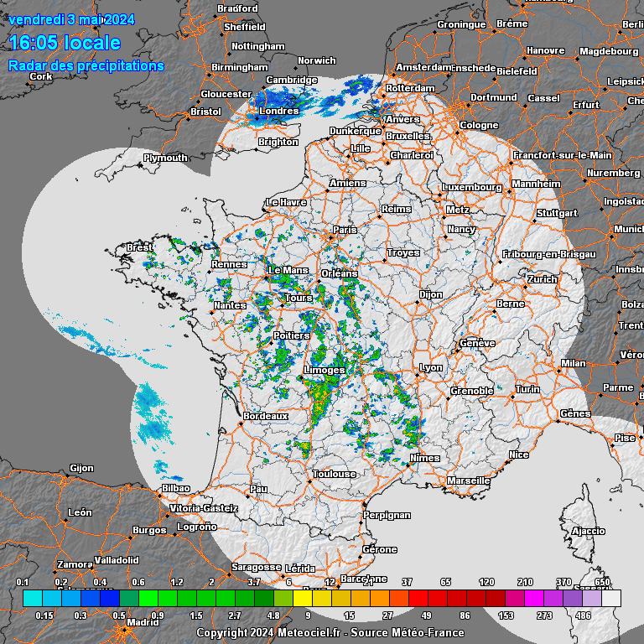
Task: Click the '16:05 locale' time label
Action: (65, 44)
